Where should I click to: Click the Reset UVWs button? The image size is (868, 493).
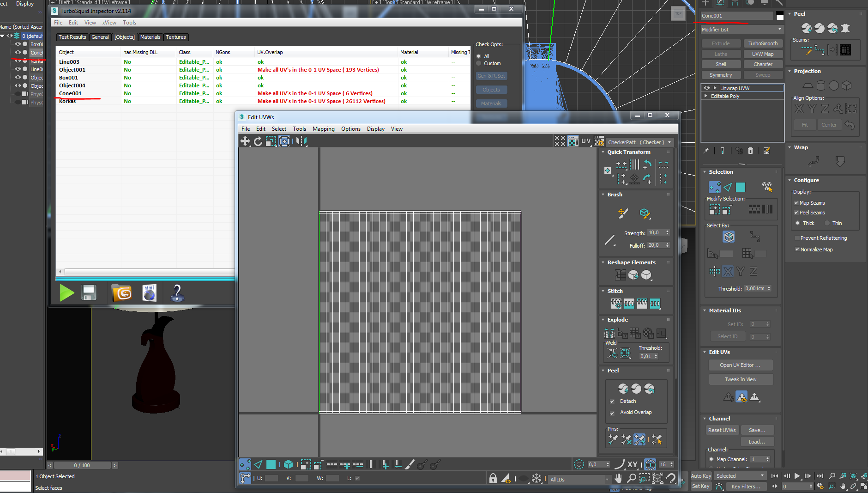[x=722, y=430]
